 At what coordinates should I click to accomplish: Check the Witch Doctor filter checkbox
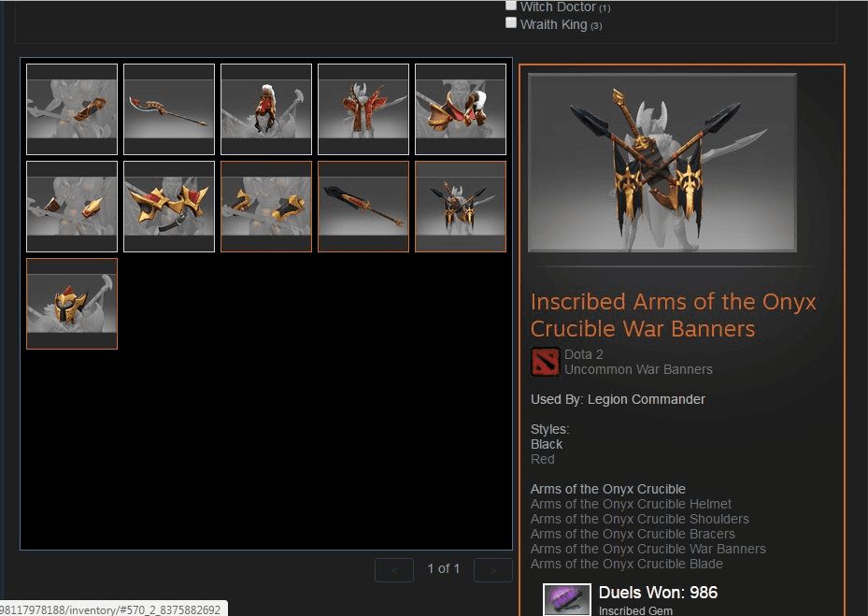(x=511, y=6)
